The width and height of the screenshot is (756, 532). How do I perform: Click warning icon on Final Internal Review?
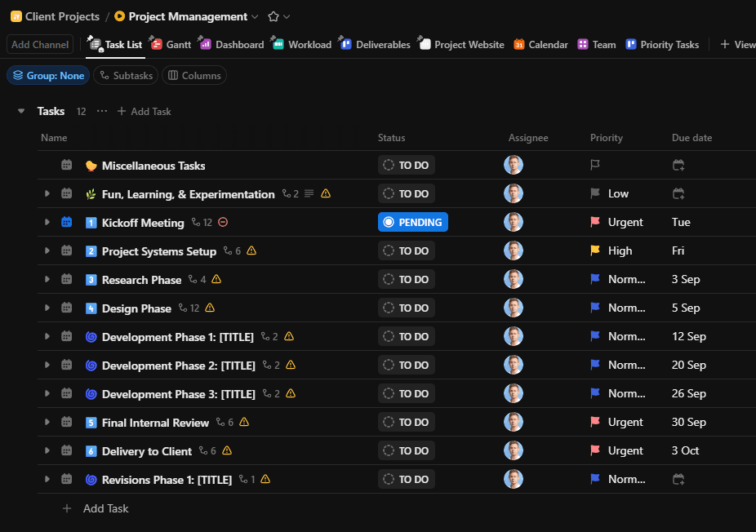(x=244, y=422)
